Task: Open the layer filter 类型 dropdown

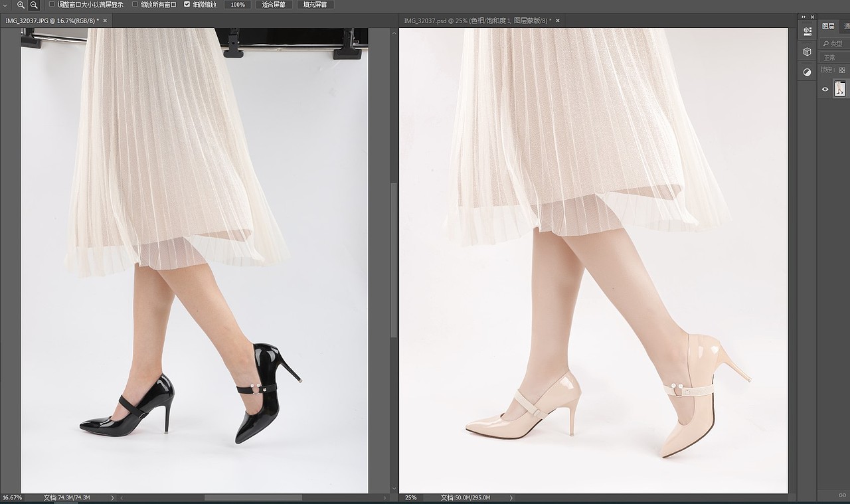Action: pyautogui.click(x=834, y=44)
